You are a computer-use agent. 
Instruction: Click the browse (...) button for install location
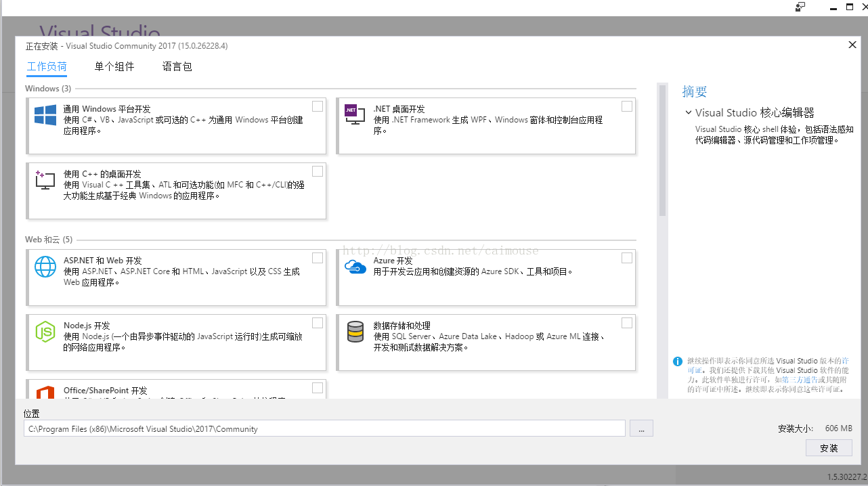point(641,428)
